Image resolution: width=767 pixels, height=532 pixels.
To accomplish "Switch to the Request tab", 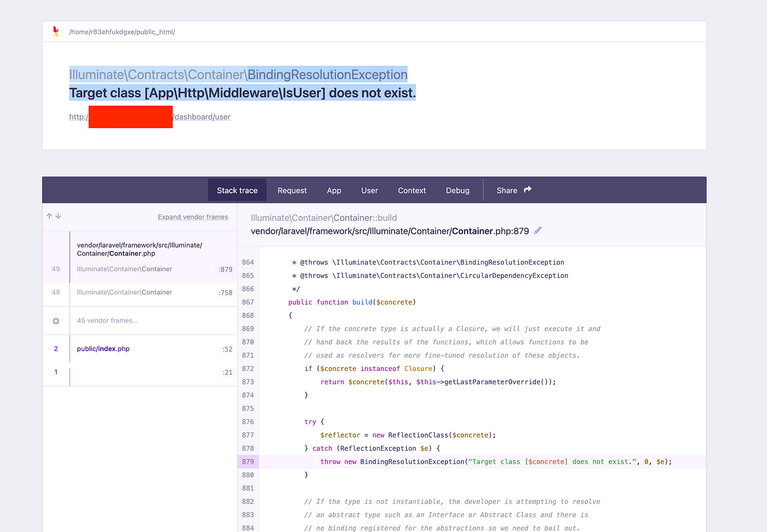I will click(x=292, y=190).
